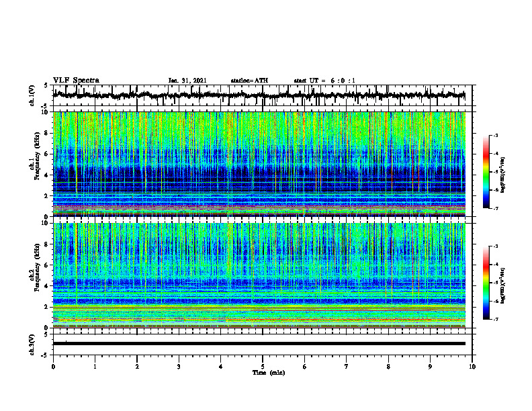Click time axis tick label "8"
This screenshot has width=532, height=411.
point(388,367)
